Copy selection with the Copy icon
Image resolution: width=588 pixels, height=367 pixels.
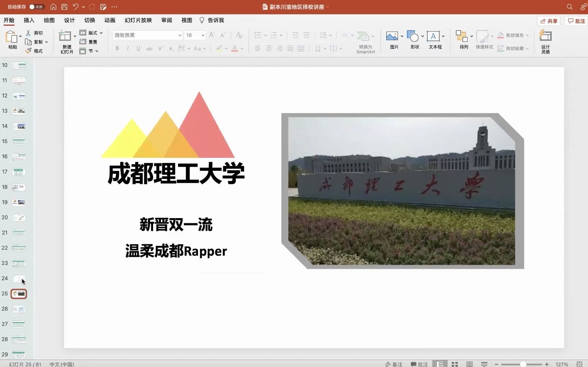[x=28, y=42]
